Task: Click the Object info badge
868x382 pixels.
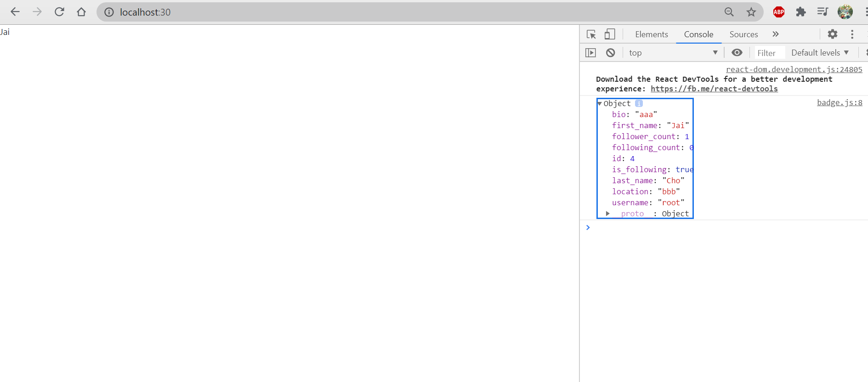Action: 639,103
